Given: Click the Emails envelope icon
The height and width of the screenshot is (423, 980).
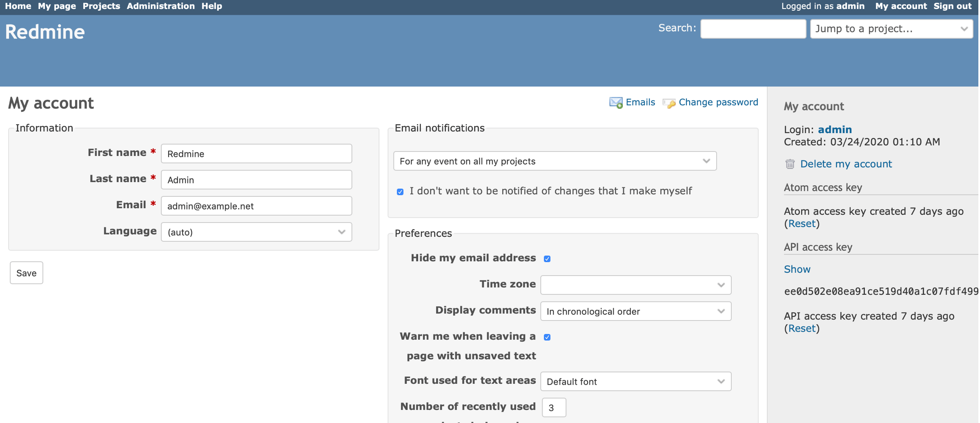Looking at the screenshot, I should click(x=616, y=102).
